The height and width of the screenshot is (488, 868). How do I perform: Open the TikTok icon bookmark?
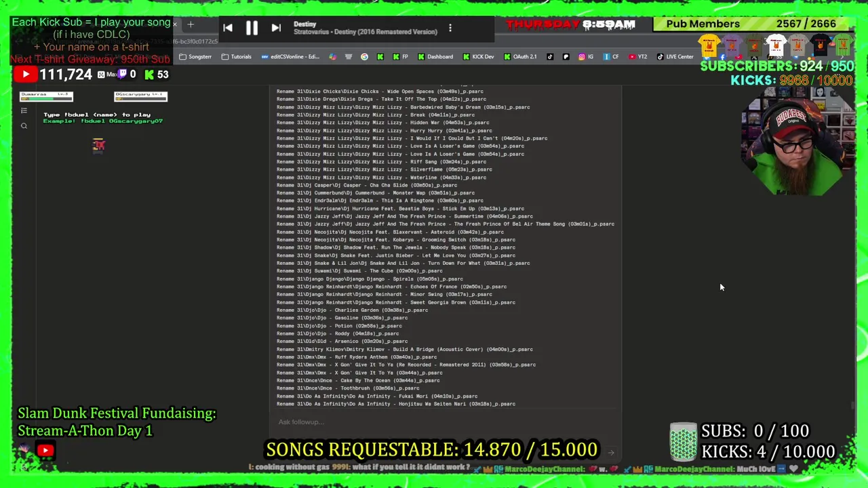click(x=550, y=57)
